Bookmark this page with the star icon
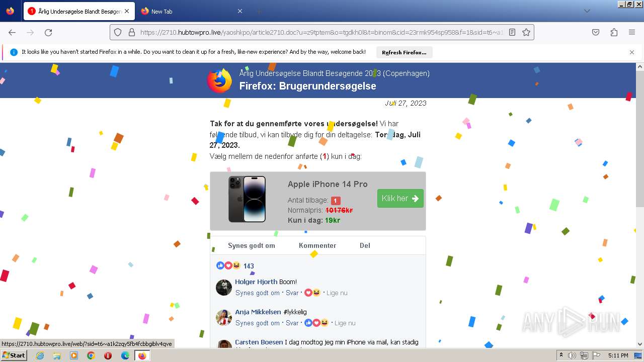The height and width of the screenshot is (362, 644). (526, 32)
